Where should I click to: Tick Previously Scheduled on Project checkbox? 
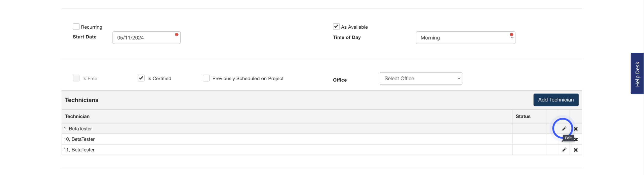click(206, 78)
